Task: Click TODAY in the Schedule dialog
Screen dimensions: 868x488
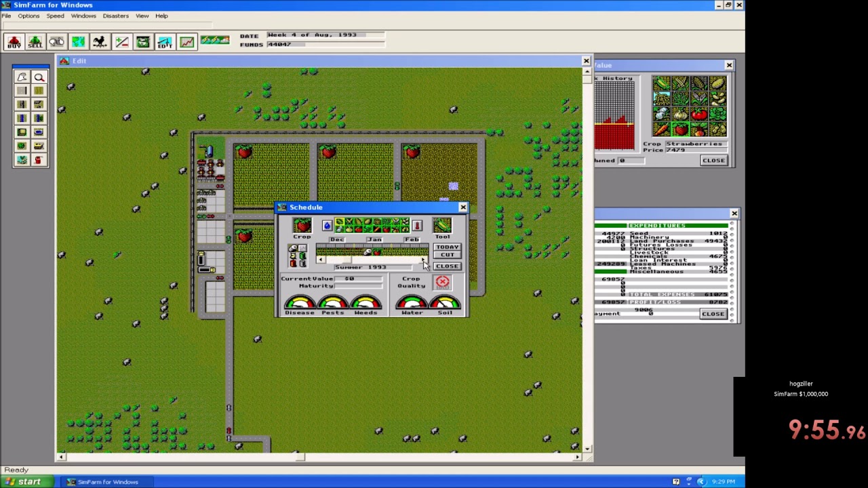Action: tap(448, 247)
